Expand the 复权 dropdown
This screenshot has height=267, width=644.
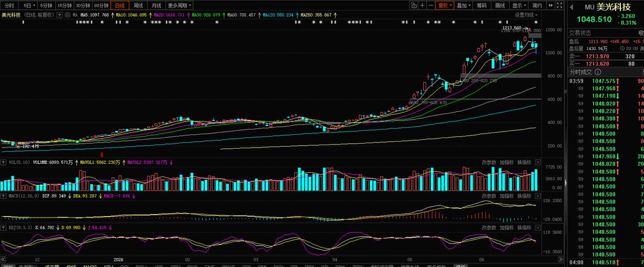click(445, 6)
